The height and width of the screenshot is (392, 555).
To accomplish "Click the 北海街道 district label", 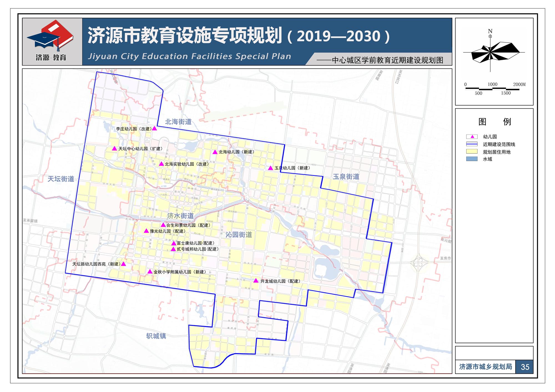I will [x=178, y=122].
